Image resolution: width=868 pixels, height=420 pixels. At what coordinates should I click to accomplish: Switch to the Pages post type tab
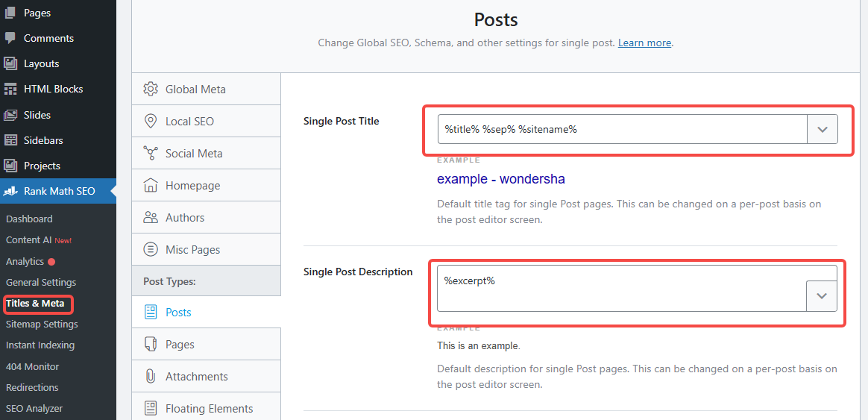tap(180, 344)
